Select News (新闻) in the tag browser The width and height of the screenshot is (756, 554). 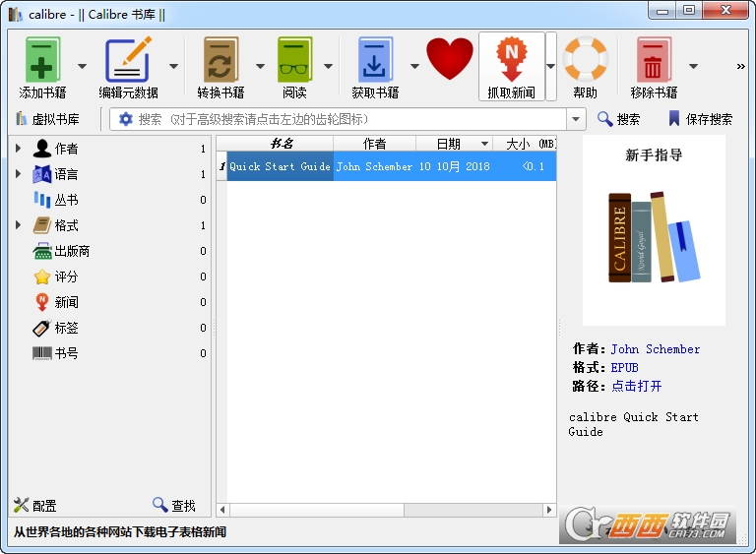(x=66, y=302)
